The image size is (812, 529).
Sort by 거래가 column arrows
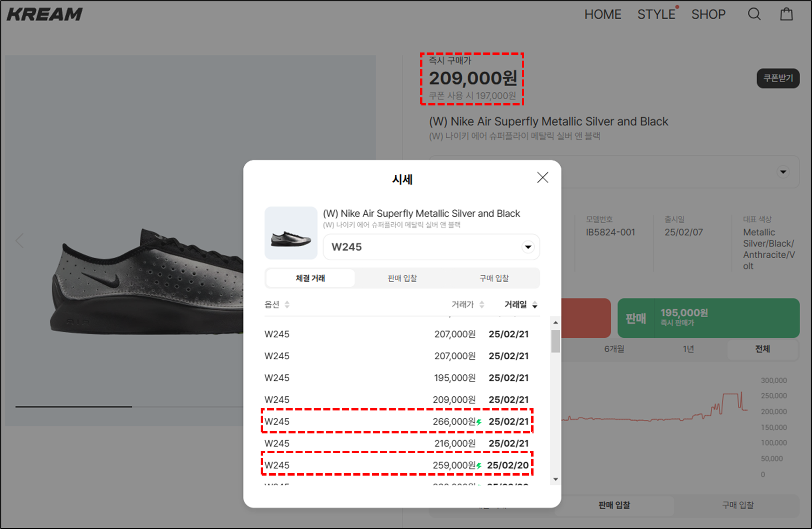coord(481,305)
